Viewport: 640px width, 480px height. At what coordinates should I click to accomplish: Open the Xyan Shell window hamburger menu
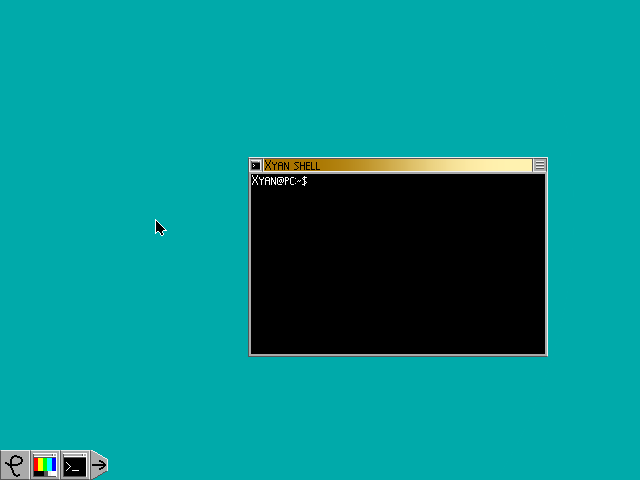coord(540,165)
